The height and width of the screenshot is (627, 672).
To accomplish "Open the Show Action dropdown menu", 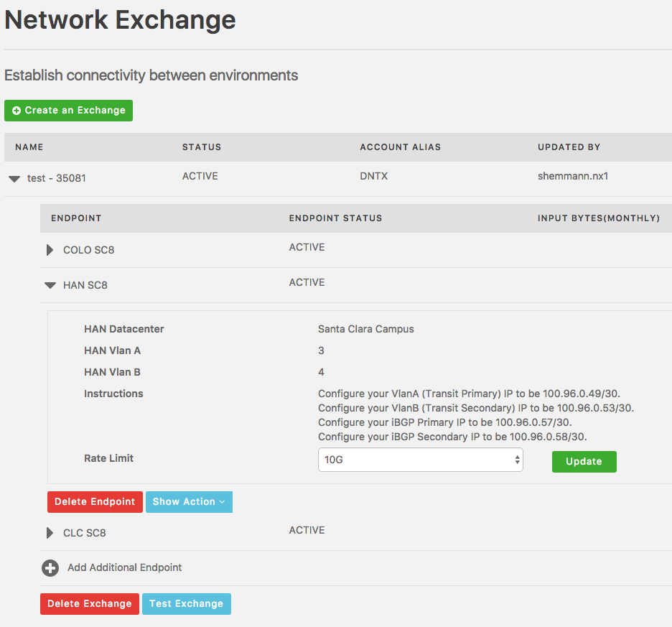I will pos(189,502).
